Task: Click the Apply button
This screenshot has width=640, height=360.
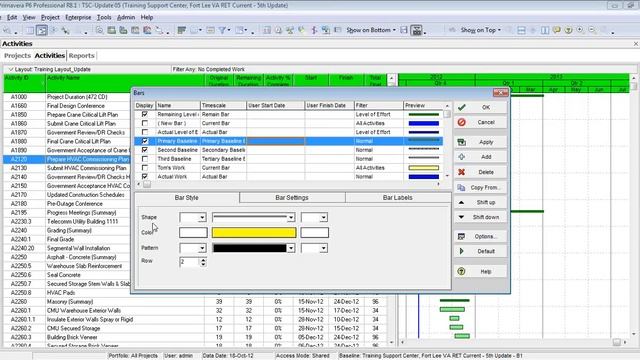Action: click(x=480, y=142)
